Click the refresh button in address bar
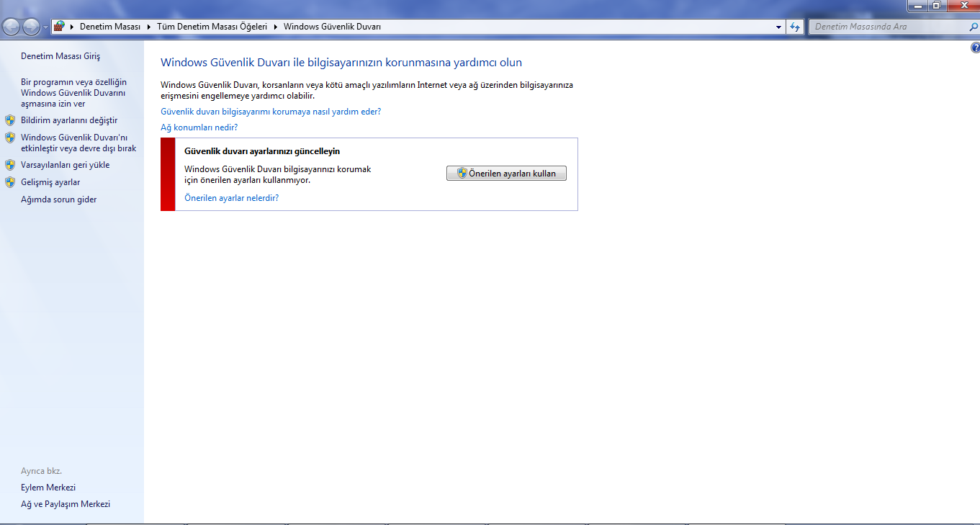980x525 pixels. [x=795, y=27]
